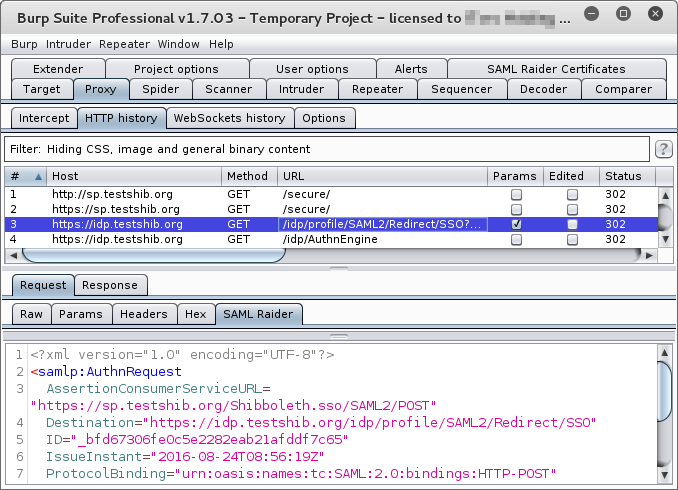
Task: Select the HTTP history sub-tab
Action: click(121, 118)
